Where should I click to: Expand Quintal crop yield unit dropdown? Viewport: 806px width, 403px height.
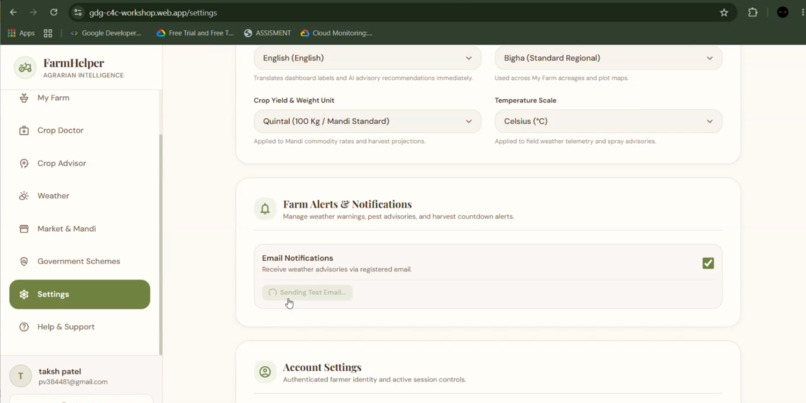coord(368,121)
